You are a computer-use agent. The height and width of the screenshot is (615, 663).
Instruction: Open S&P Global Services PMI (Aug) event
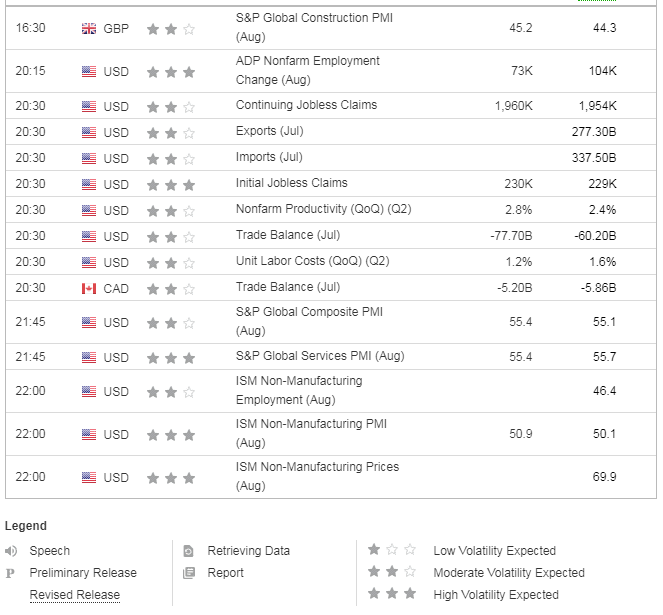pos(320,356)
